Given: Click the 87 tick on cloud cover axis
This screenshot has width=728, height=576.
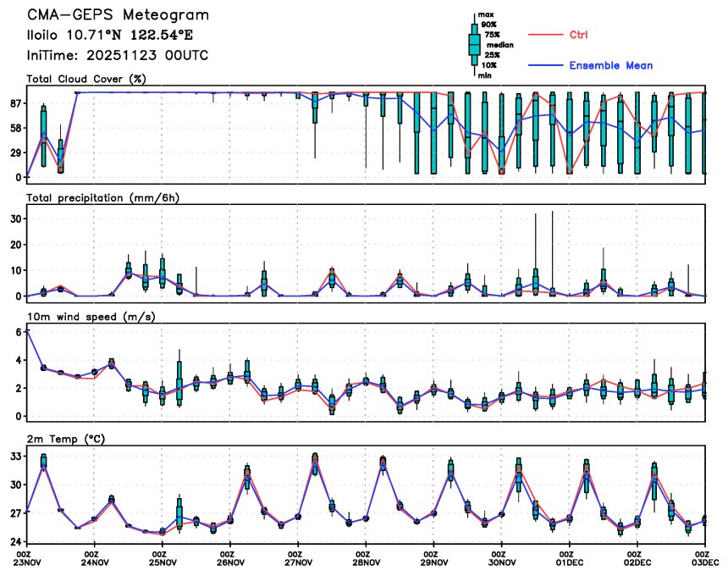Looking at the screenshot, I should (x=14, y=103).
